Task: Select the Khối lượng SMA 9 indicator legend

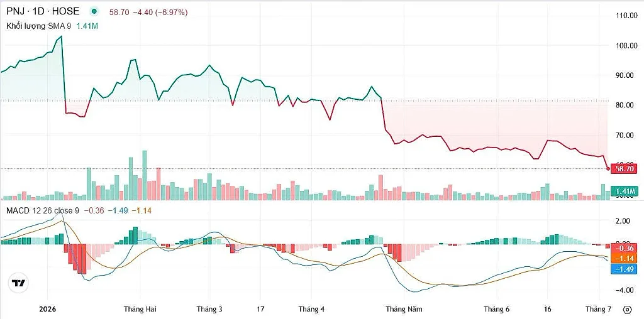Action: click(x=38, y=26)
